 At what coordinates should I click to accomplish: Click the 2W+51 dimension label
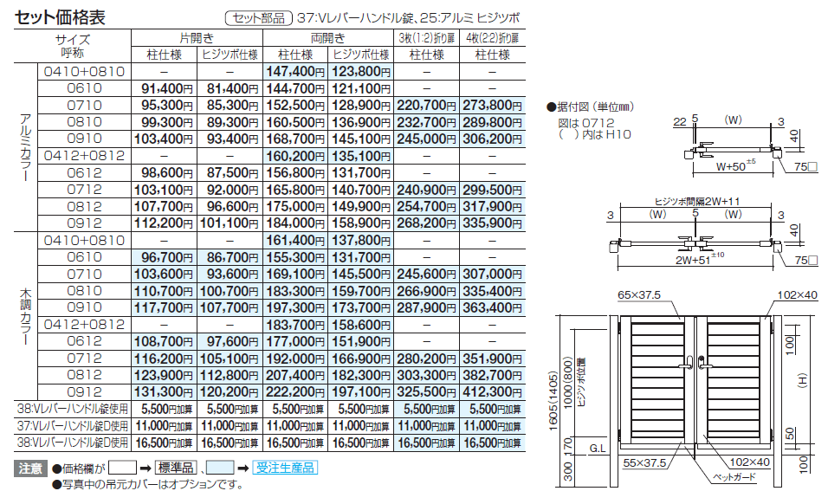click(x=700, y=259)
